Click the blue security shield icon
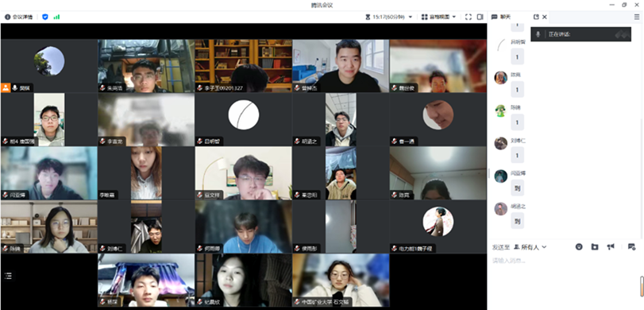Viewport: 644px width, 310px height. pos(45,17)
